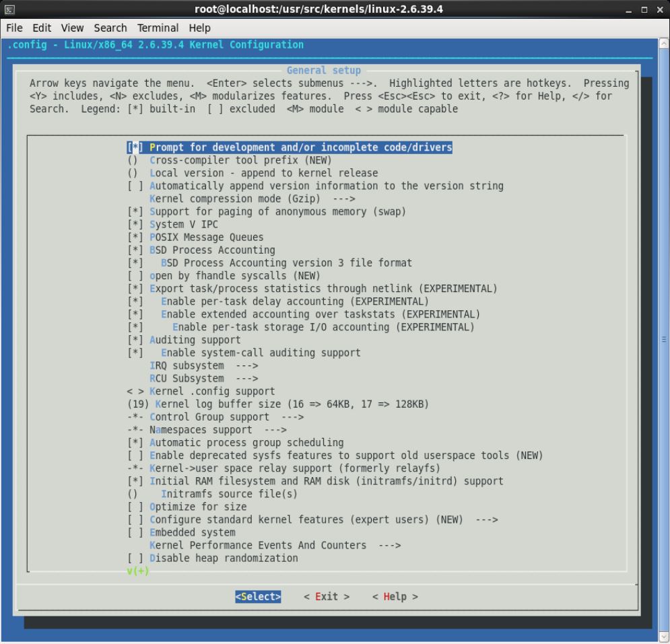Viewport: 670px width, 644px height.
Task: Open the Help menu in menu bar
Action: coord(199,28)
